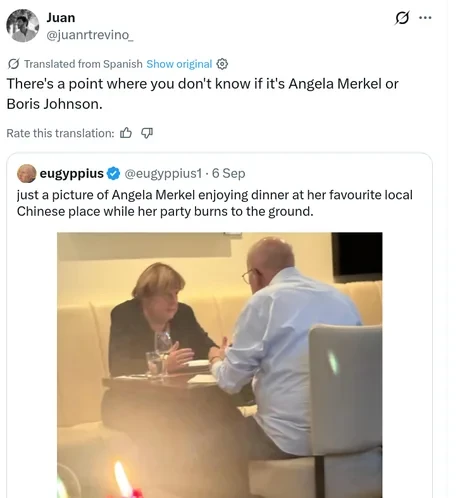The height and width of the screenshot is (498, 460).
Task: Click the quoted tweet text about Angela Merkel
Action: pyautogui.click(x=215, y=203)
